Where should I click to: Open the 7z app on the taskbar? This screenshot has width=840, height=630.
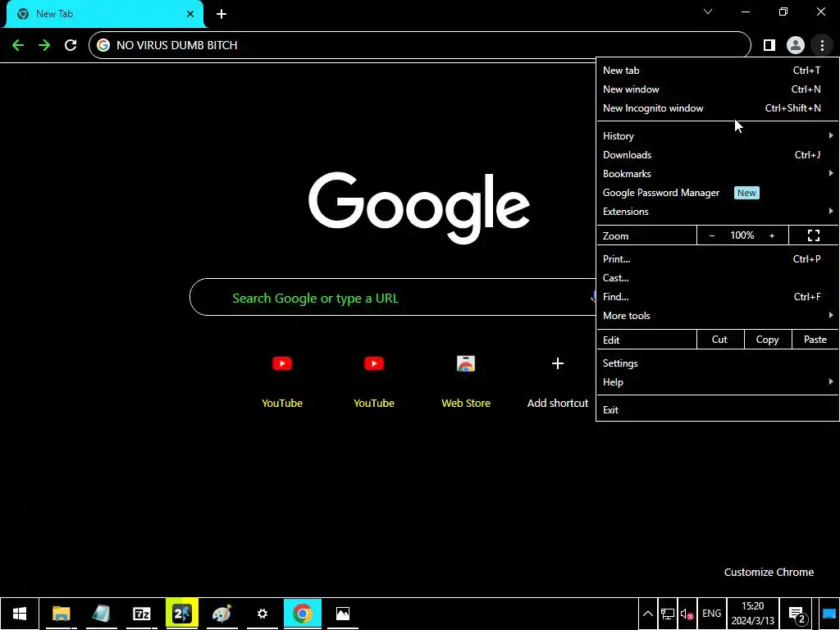141,614
